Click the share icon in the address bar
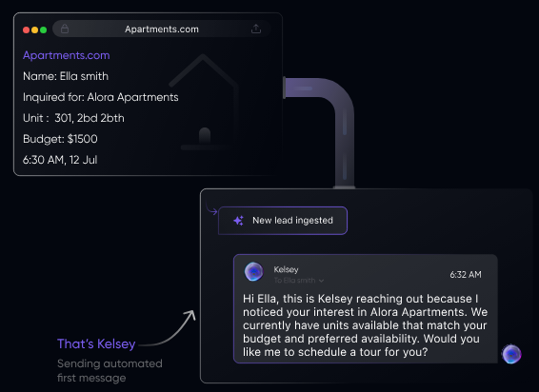The width and height of the screenshot is (539, 392). (256, 29)
